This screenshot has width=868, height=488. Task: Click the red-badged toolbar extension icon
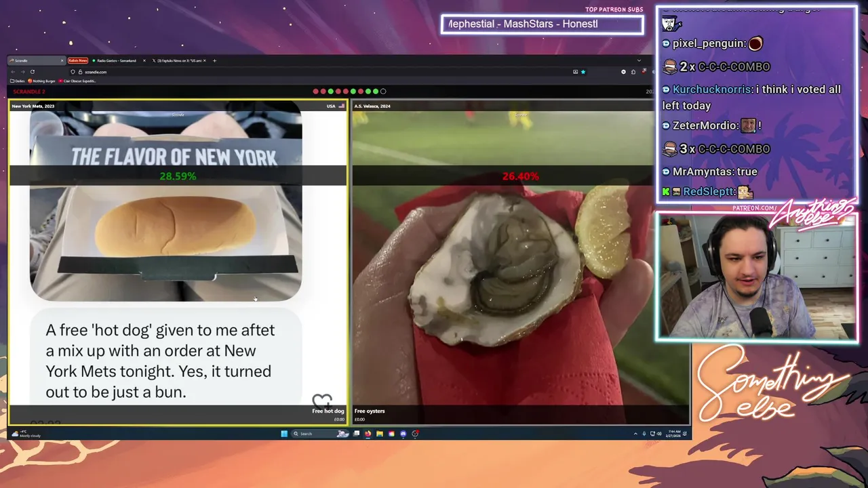[644, 71]
